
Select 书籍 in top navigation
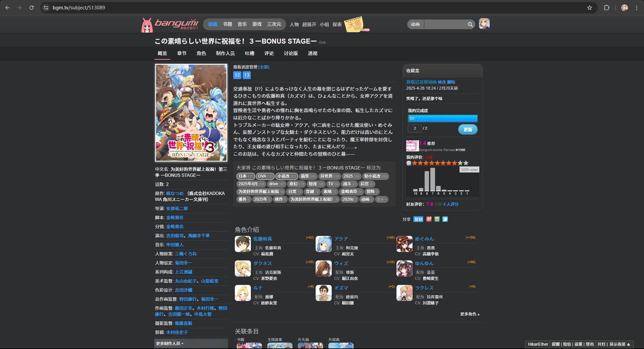click(227, 24)
